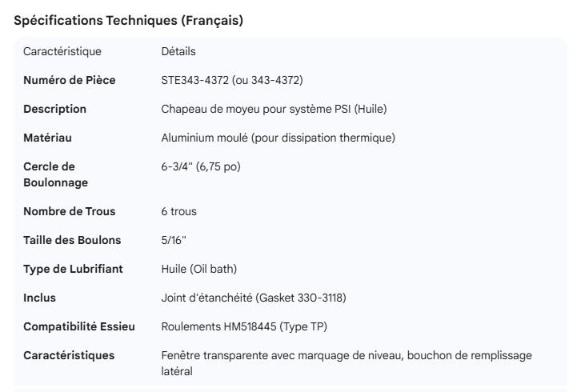Select the "Chapeau de moyeu" description text

pyautogui.click(x=274, y=109)
